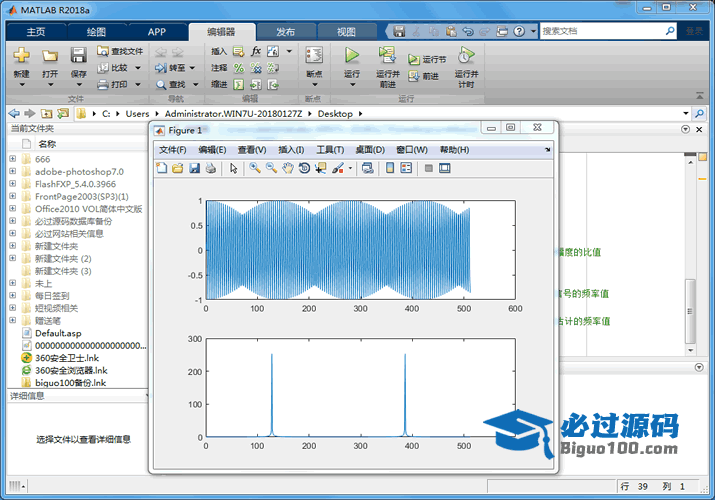The height and width of the screenshot is (500, 715).
Task: Click the Breakpoints (断点) icon
Action: coord(314,56)
